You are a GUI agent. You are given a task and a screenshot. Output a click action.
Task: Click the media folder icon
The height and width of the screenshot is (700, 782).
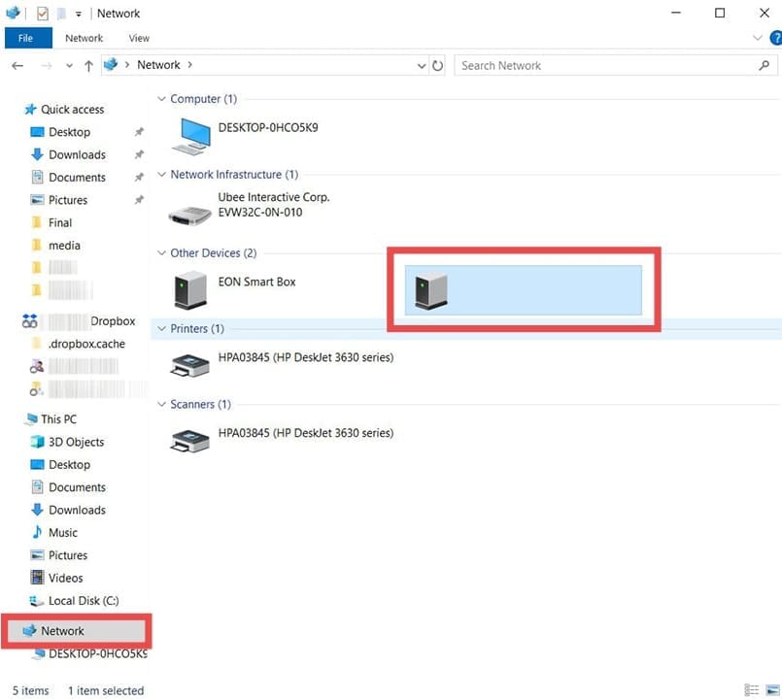[36, 246]
